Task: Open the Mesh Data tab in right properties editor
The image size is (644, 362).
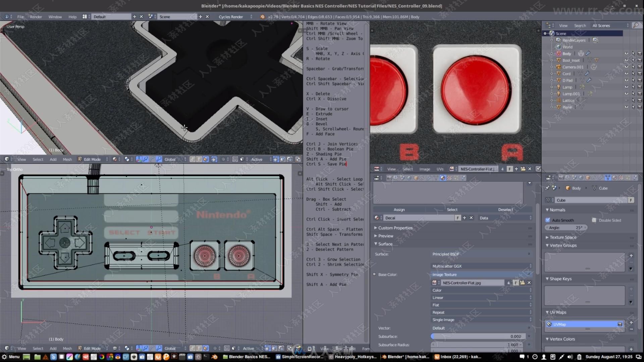Action: point(608,178)
